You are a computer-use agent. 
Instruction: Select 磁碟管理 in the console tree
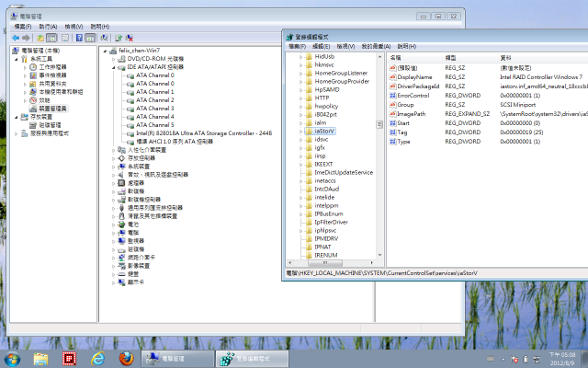50,125
